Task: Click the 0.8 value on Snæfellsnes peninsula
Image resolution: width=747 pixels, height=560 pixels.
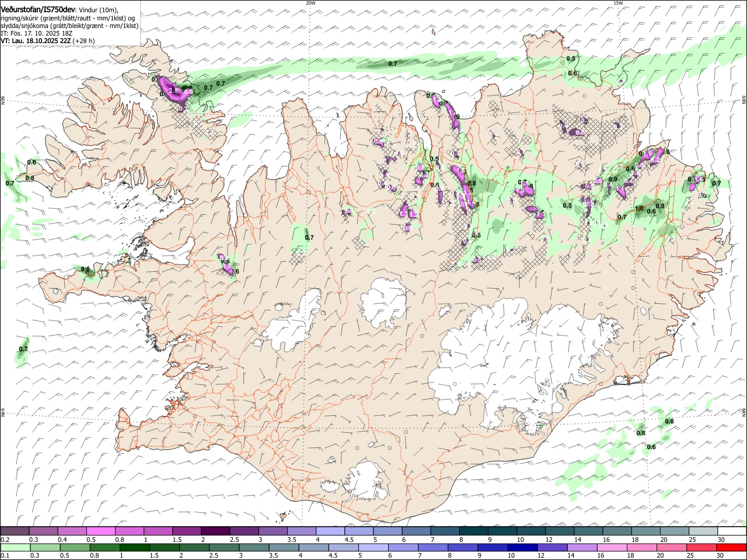Action: click(x=85, y=269)
